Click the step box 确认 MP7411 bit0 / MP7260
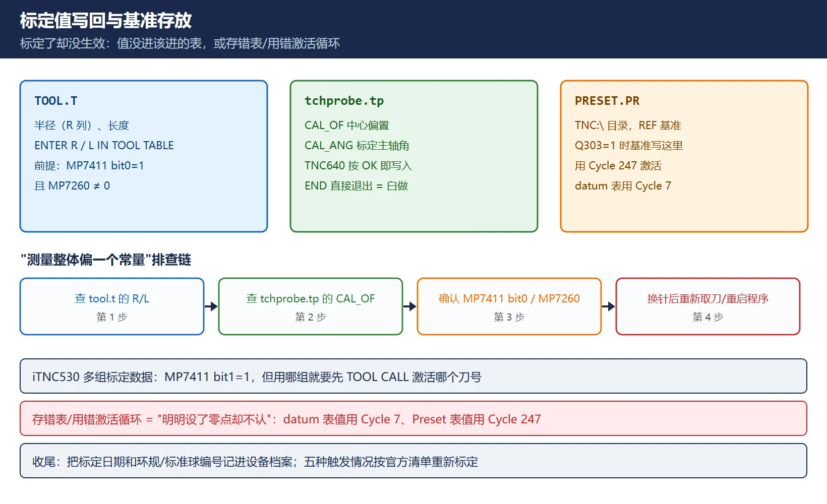This screenshot has width=827, height=504. (x=509, y=306)
